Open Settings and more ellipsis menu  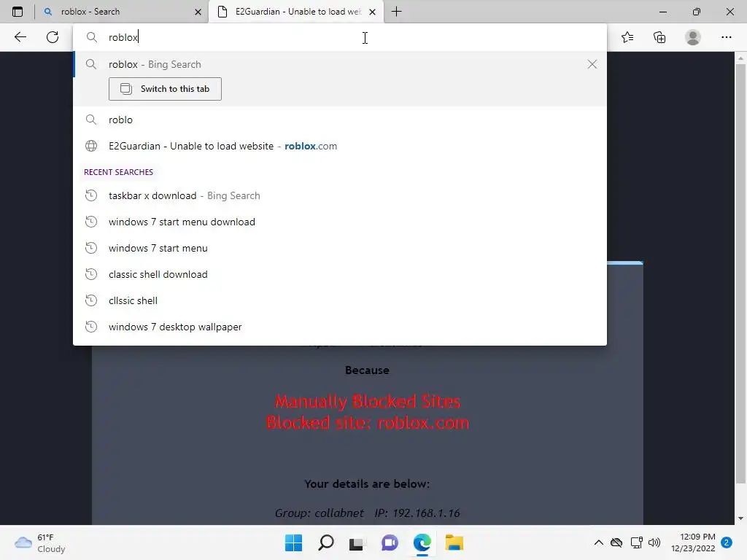pyautogui.click(x=726, y=37)
